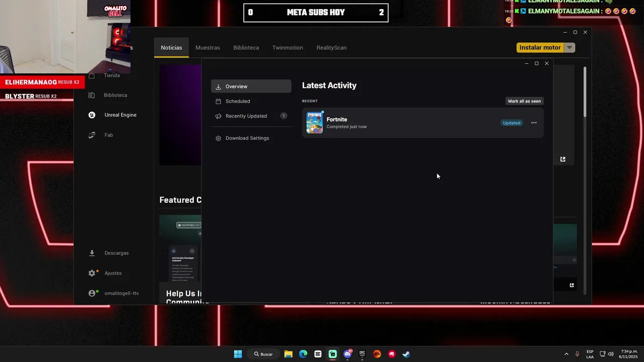The image size is (644, 362).
Task: Open Steam from the taskbar
Action: [406, 354]
